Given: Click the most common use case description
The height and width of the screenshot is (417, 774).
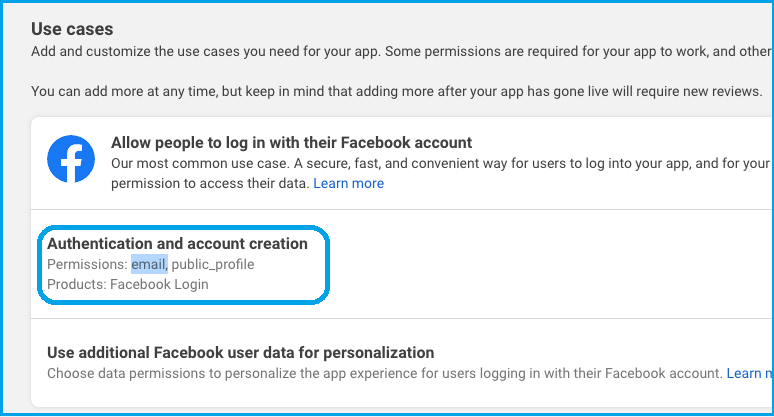Looking at the screenshot, I should tap(440, 163).
